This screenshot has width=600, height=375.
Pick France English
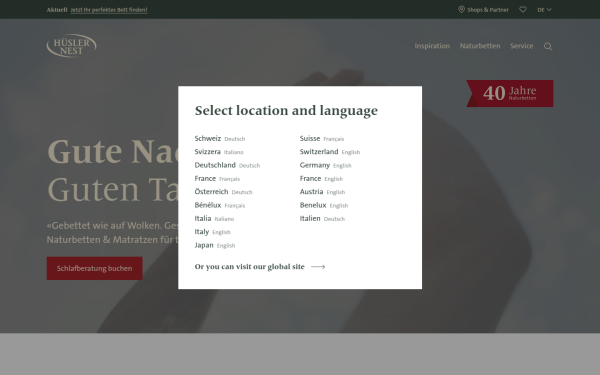coord(321,179)
